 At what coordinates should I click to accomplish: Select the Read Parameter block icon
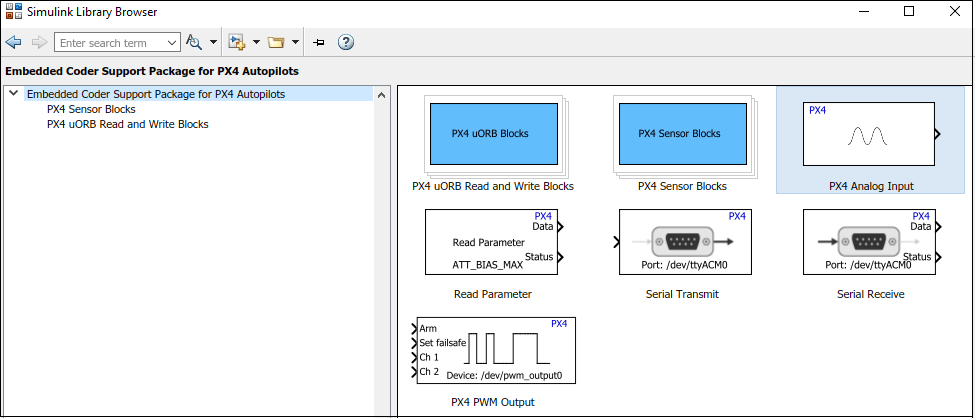(493, 242)
